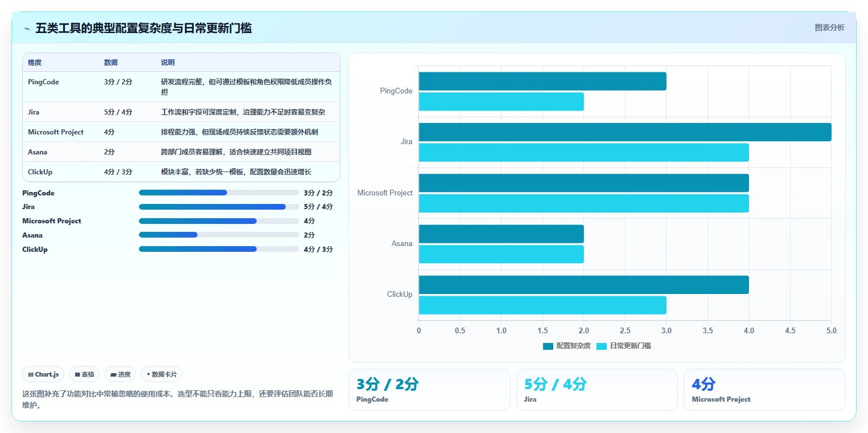Click the Asana light chart bar
The width and height of the screenshot is (868, 433).
[501, 254]
